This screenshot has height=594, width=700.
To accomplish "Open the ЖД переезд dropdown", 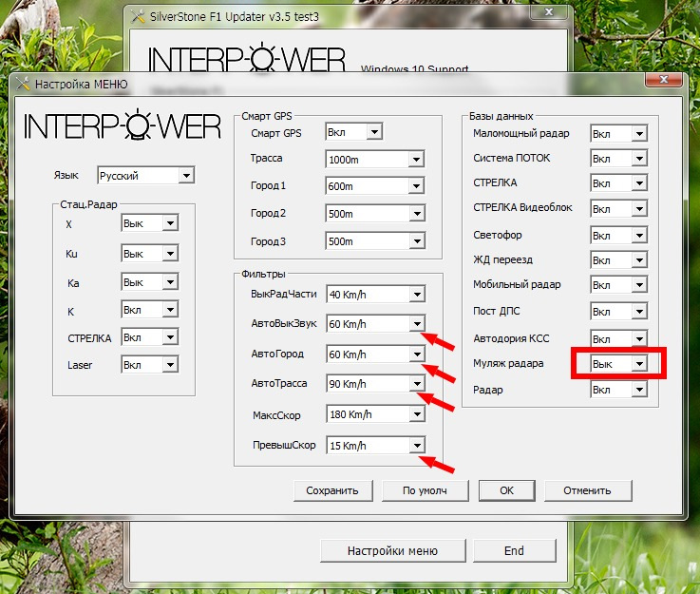I will tap(618, 259).
